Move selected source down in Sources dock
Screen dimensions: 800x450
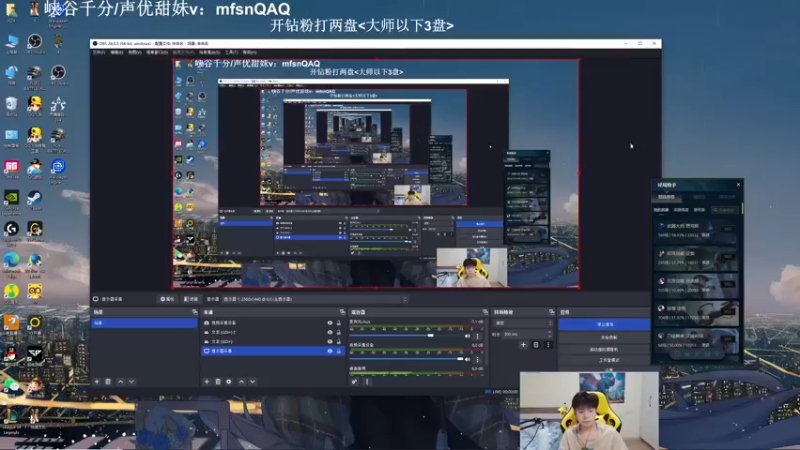point(253,382)
